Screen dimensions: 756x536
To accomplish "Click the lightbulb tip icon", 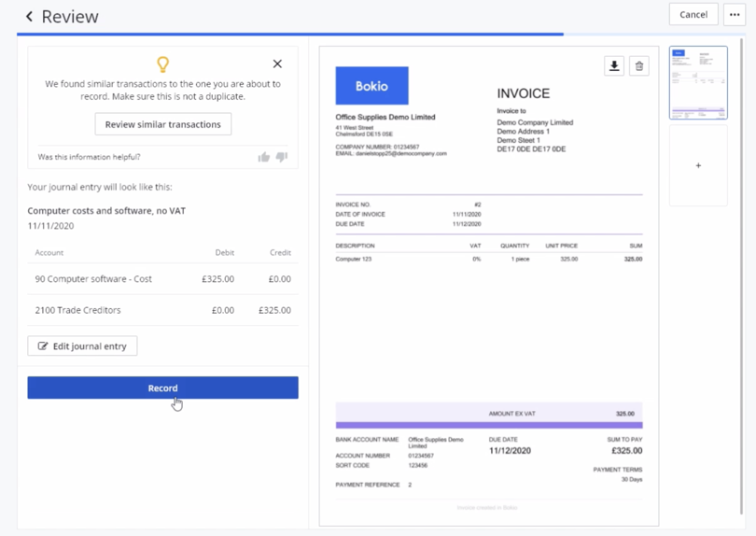I will [162, 63].
